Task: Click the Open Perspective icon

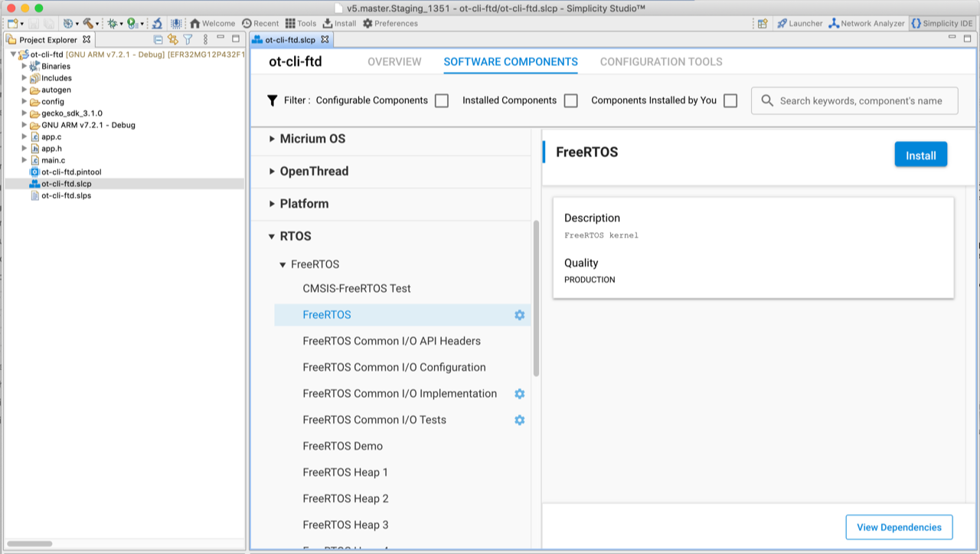Action: point(763,24)
